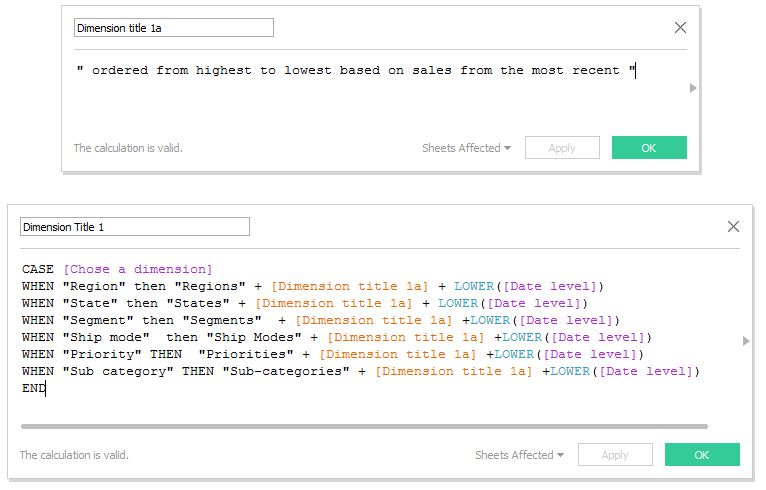This screenshot has height=490, width=766.
Task: Open the Sheets Affected dropdown in the Dimension Title 1 dialog
Action: coord(519,455)
